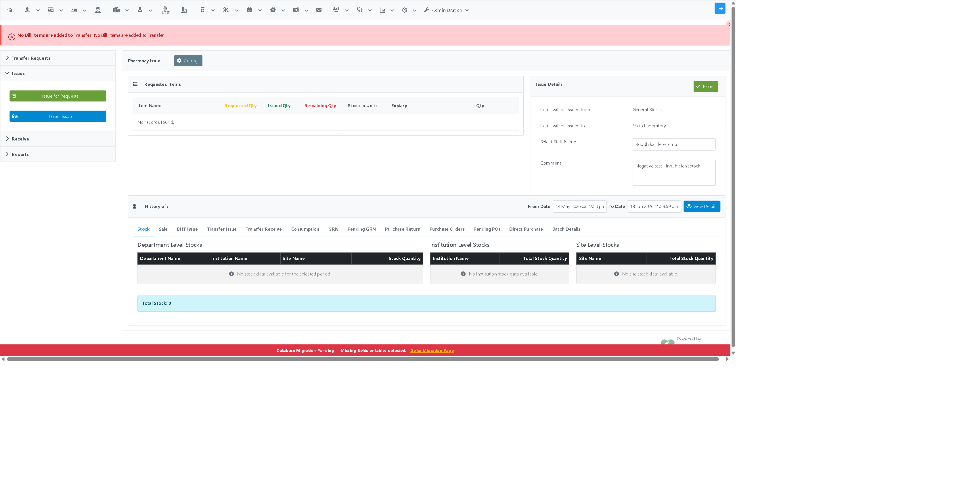The image size is (980, 478).
Task: Click the blue Direct Issue button
Action: [x=58, y=116]
